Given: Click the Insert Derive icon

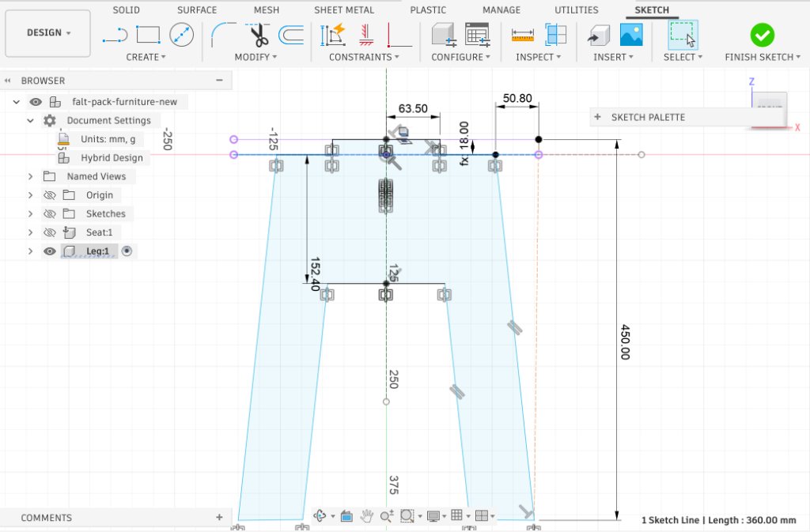Looking at the screenshot, I should [x=598, y=35].
